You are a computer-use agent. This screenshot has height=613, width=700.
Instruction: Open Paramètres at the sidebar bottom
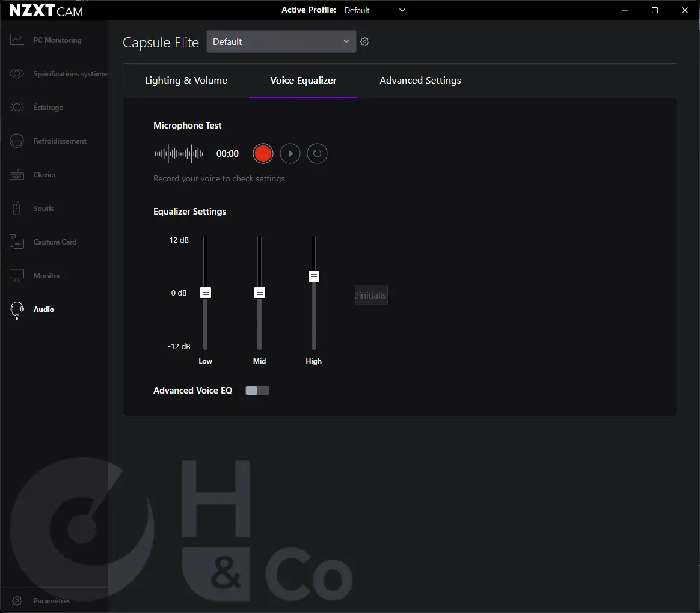click(52, 600)
